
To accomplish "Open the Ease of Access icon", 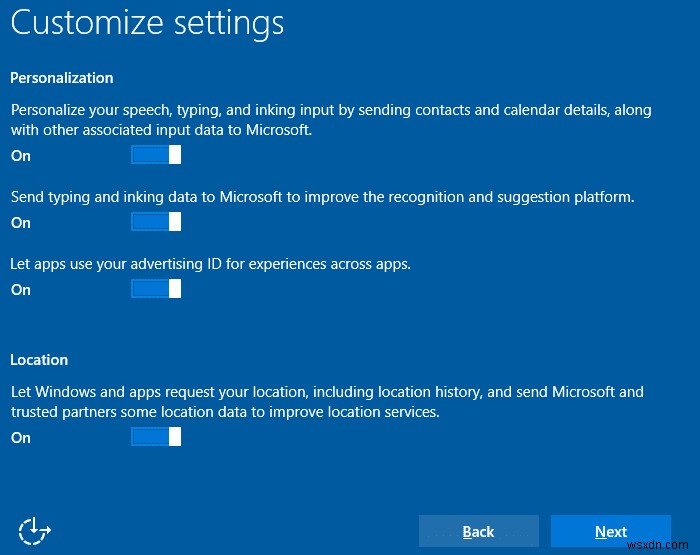I will 35,530.
